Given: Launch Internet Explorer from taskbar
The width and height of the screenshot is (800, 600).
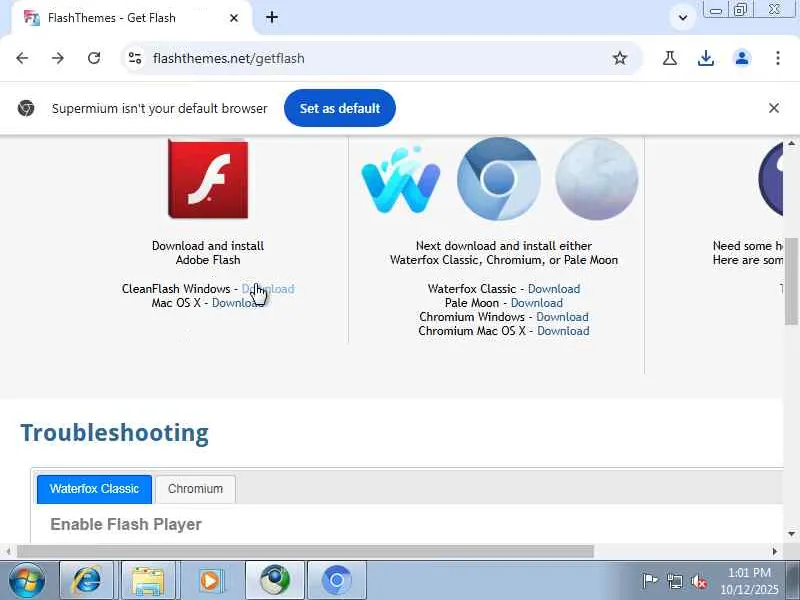Looking at the screenshot, I should (87, 581).
